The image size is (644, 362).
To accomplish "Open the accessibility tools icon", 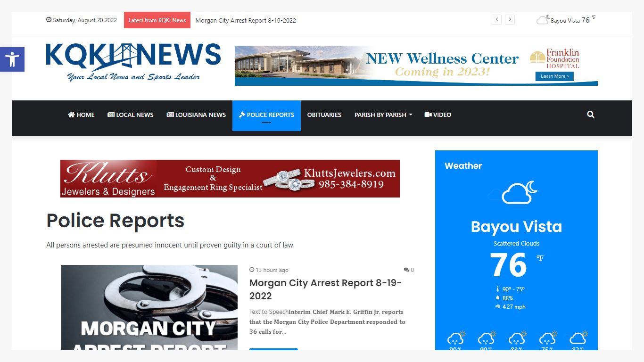I will click(x=12, y=59).
